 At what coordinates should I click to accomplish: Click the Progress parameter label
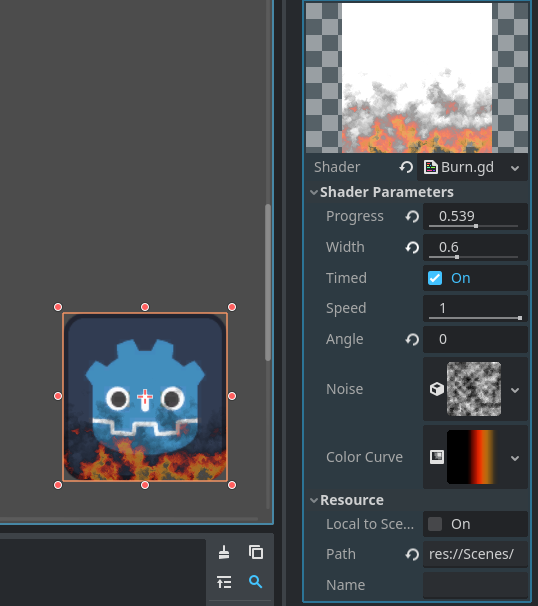[x=355, y=216]
